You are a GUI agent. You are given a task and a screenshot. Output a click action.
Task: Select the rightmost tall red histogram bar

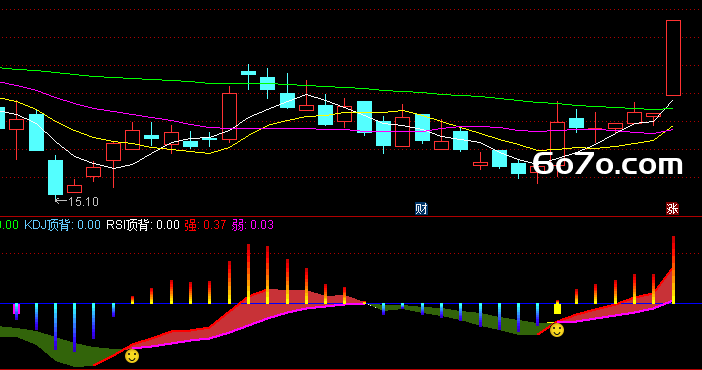coord(673,270)
